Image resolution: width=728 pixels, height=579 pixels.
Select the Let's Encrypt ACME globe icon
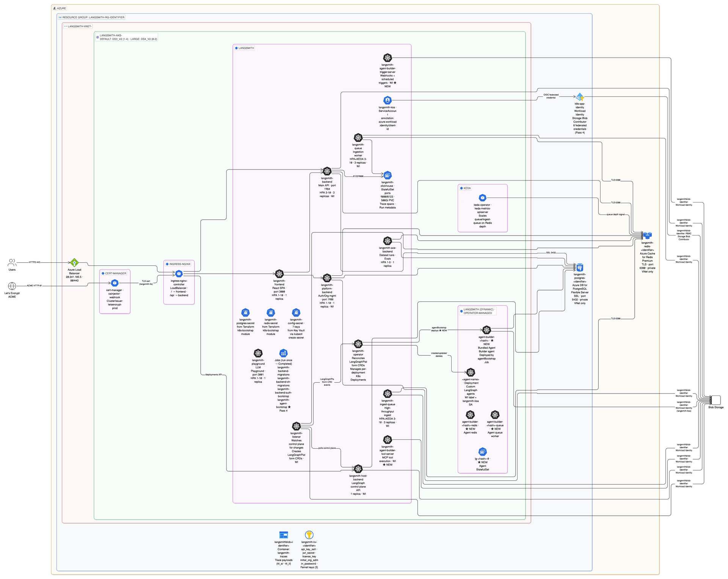point(12,286)
